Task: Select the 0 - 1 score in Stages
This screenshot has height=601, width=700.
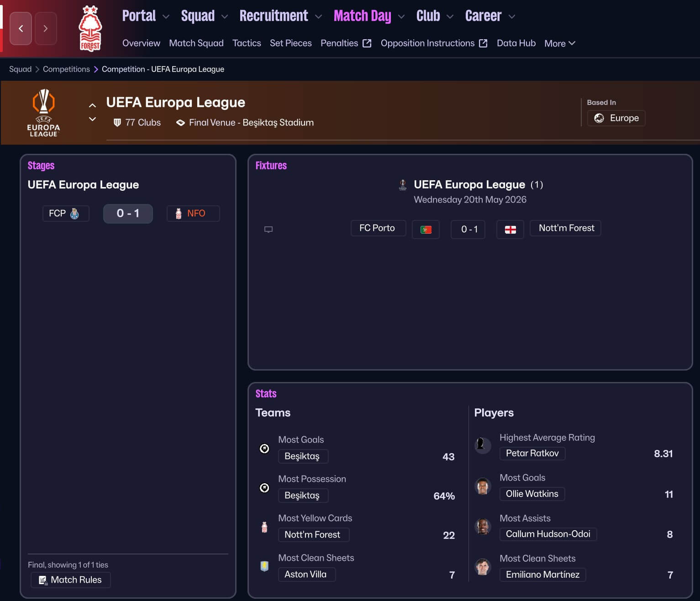Action: pyautogui.click(x=128, y=214)
